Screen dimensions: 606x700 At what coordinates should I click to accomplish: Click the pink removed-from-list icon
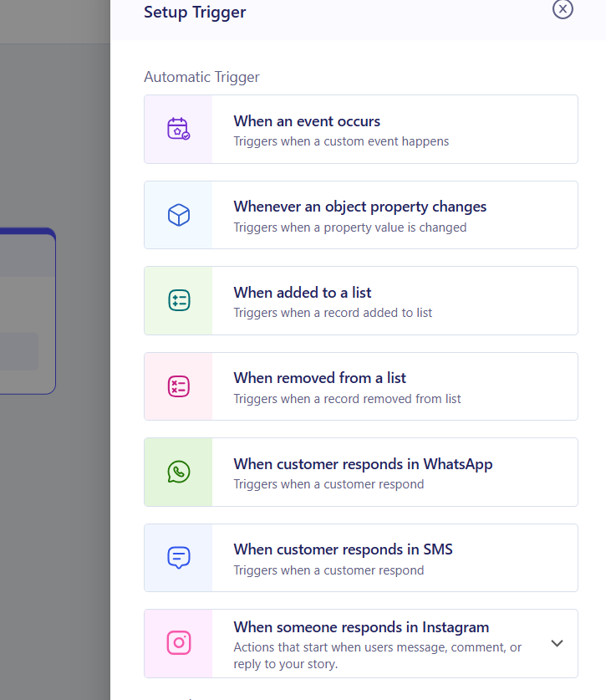pos(179,386)
